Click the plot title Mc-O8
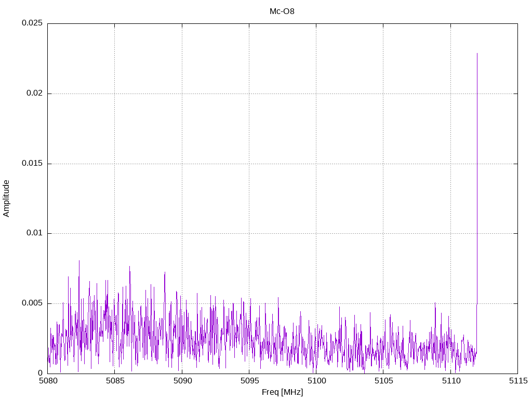This screenshot has height=399, width=532. coord(282,11)
